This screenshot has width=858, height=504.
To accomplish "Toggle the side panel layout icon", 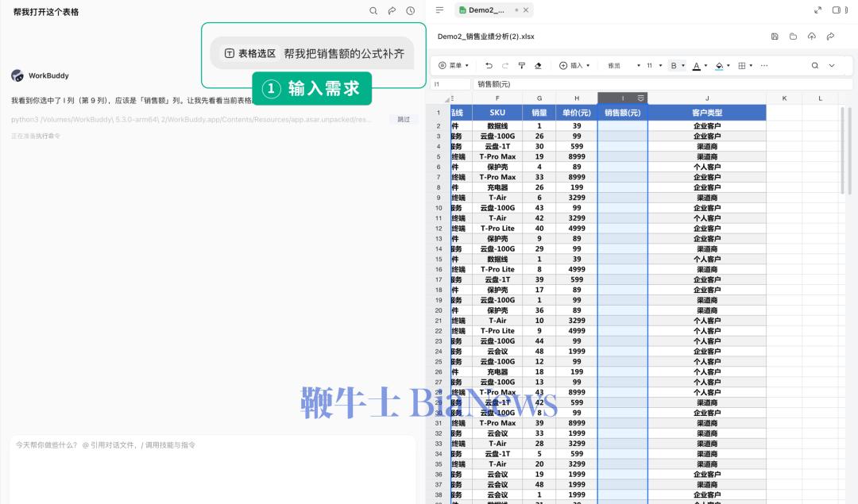I will pyautogui.click(x=836, y=10).
